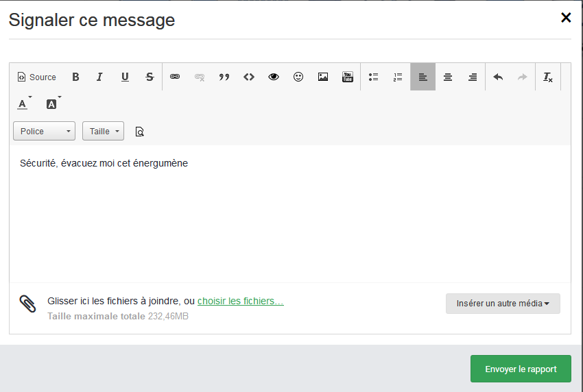Apply underline formatting
The image size is (583, 392).
coord(125,77)
